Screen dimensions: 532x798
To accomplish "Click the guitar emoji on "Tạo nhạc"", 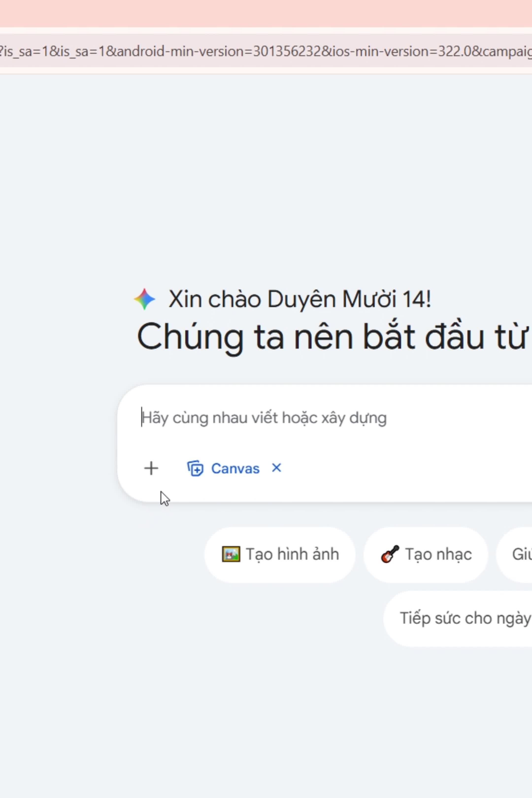I will tap(390, 554).
